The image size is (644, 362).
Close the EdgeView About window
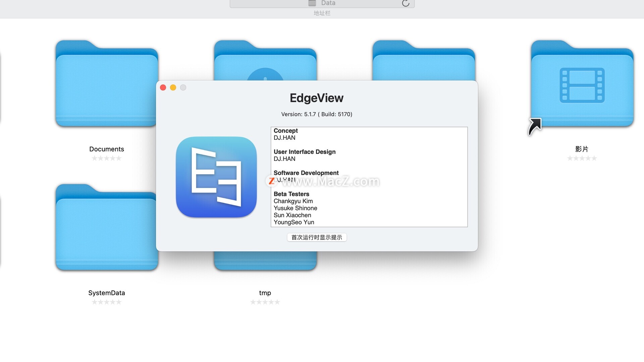coord(163,87)
